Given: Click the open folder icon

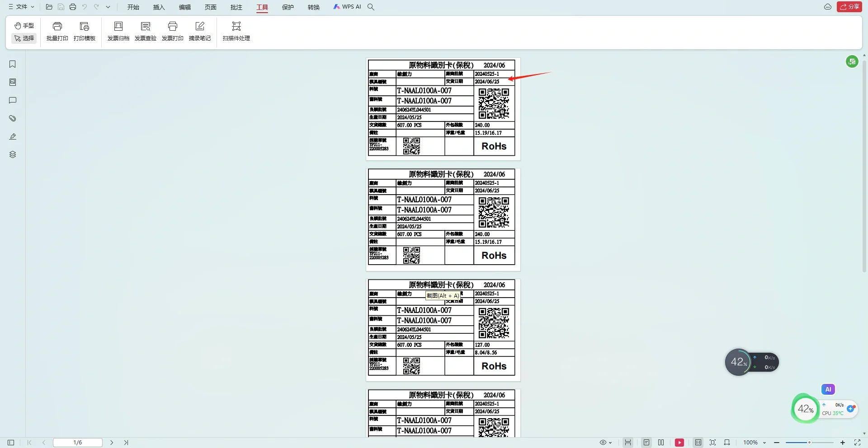Looking at the screenshot, I should [49, 7].
